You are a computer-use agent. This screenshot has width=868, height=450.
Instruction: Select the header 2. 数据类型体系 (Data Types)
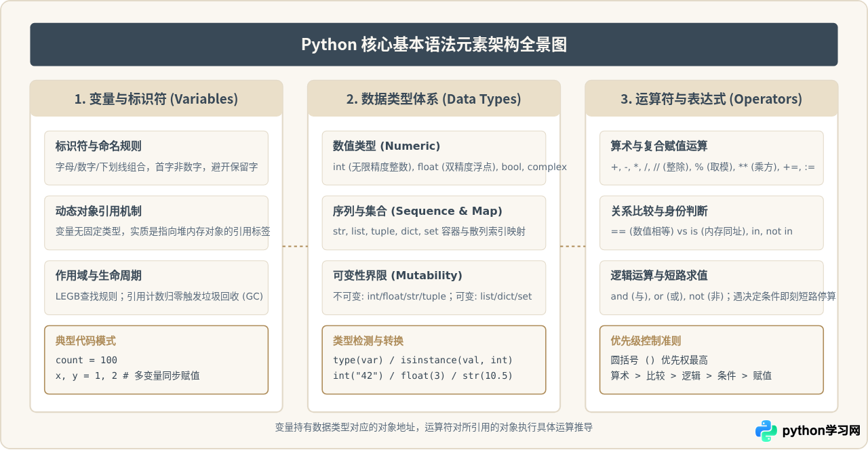pos(434,99)
